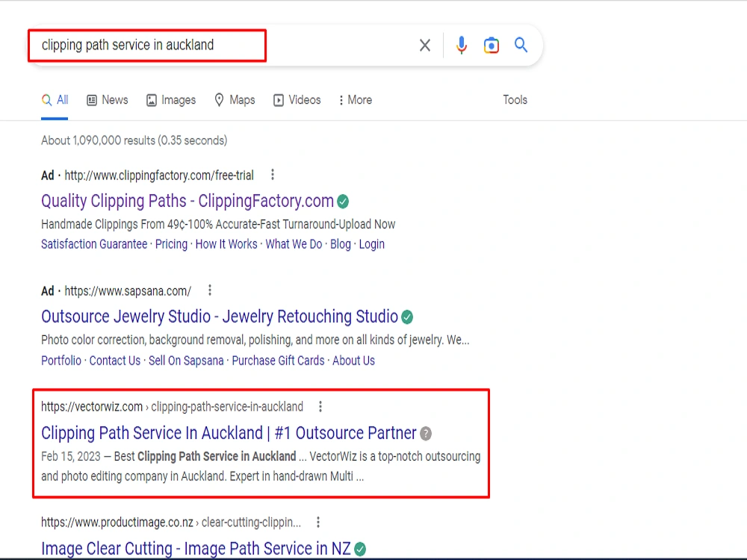This screenshot has width=747, height=560.
Task: Open the Tools filter options
Action: click(x=515, y=100)
